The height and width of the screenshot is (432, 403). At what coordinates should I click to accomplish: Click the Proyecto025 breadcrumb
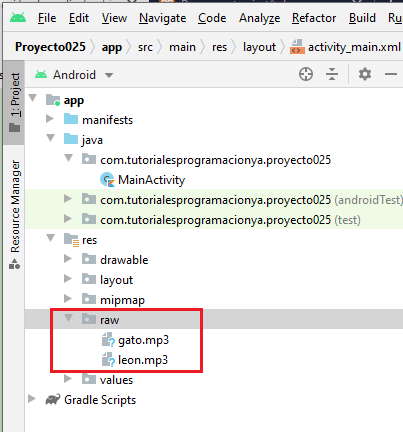pos(50,47)
